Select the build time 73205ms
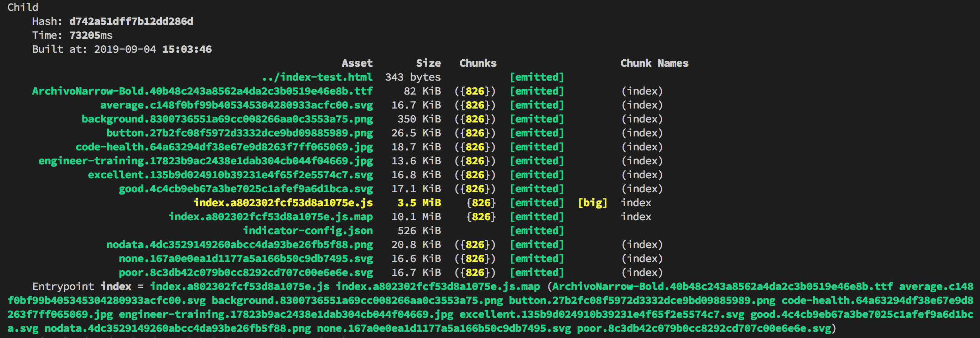The image size is (980, 338). point(91,35)
